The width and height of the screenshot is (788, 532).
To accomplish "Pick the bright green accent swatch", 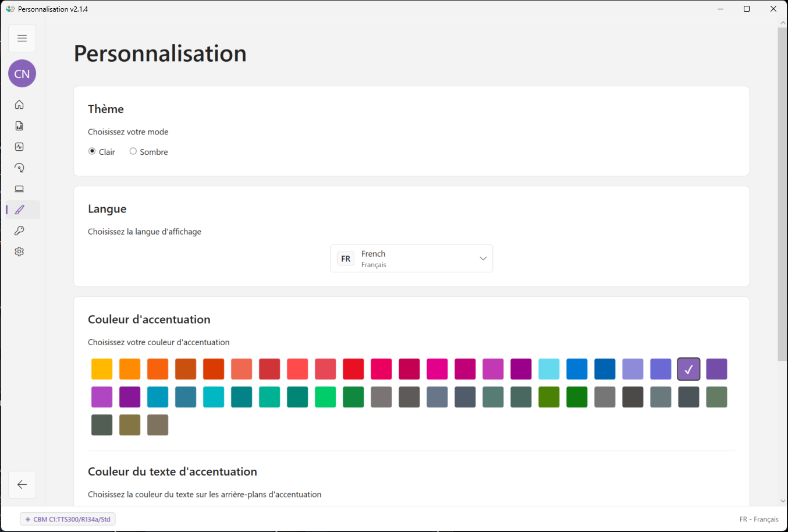I will coord(325,397).
